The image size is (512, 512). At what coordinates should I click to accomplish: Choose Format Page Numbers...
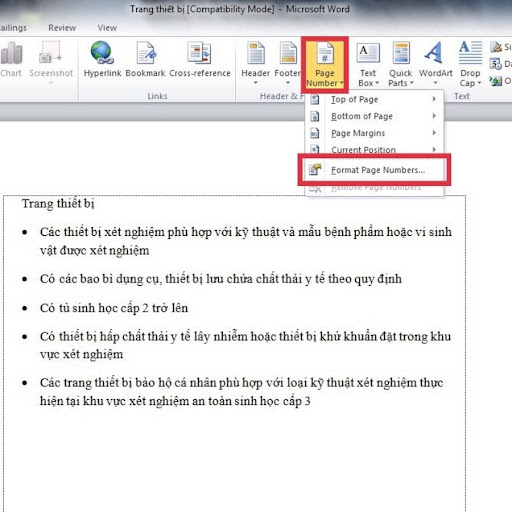[x=374, y=170]
